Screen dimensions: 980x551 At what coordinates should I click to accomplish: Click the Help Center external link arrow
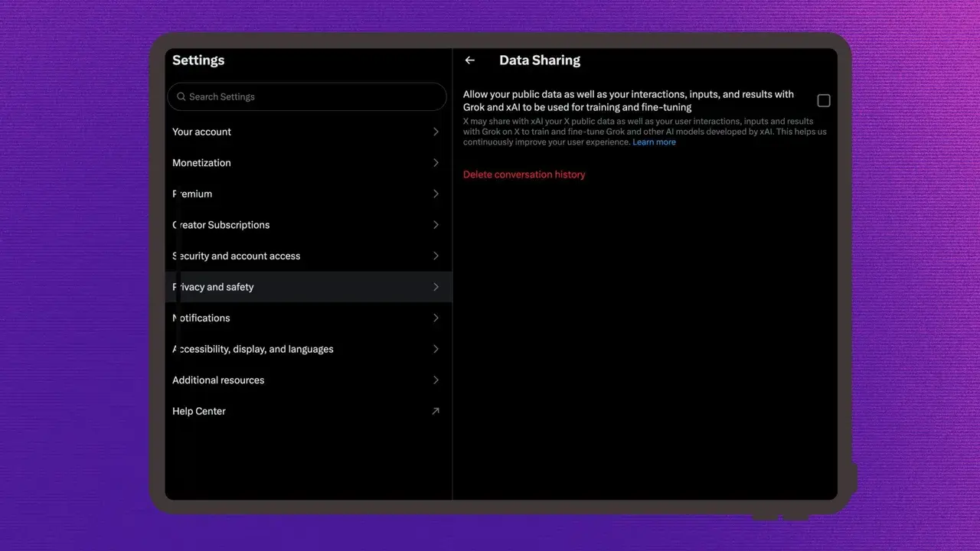click(x=436, y=411)
